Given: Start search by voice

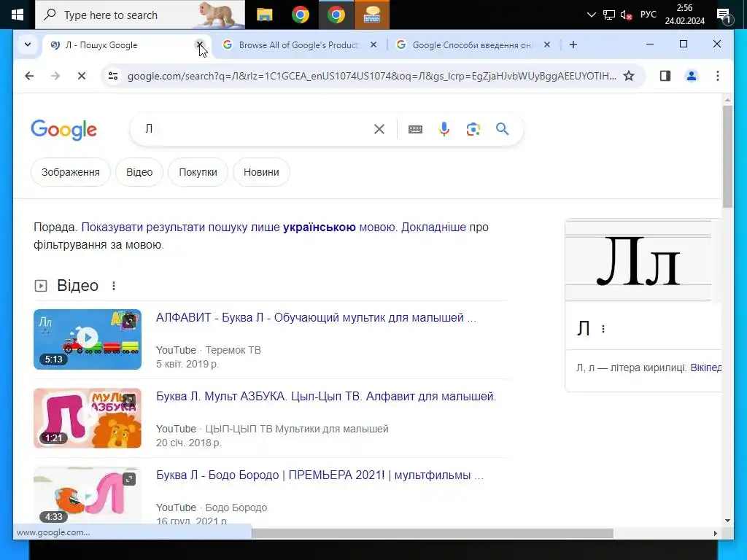Looking at the screenshot, I should click(x=444, y=129).
